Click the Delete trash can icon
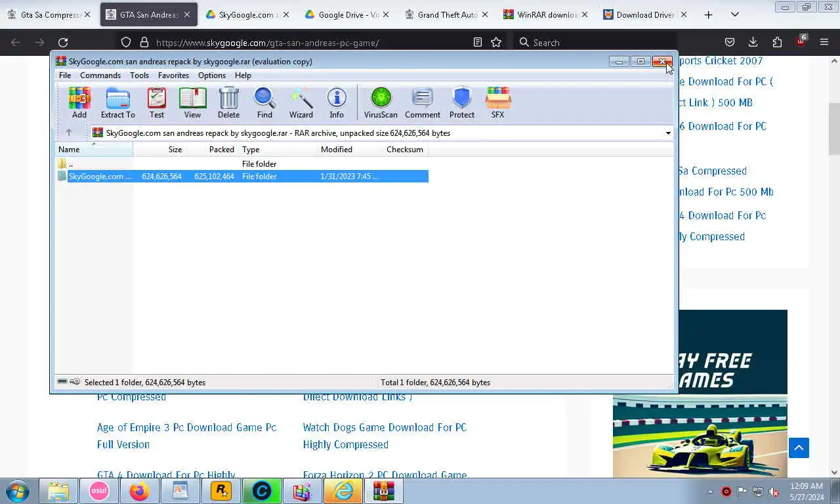840x504 pixels. pos(228,103)
